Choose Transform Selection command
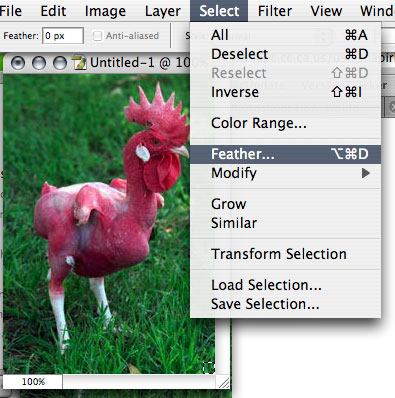This screenshot has height=398, width=395. [285, 254]
